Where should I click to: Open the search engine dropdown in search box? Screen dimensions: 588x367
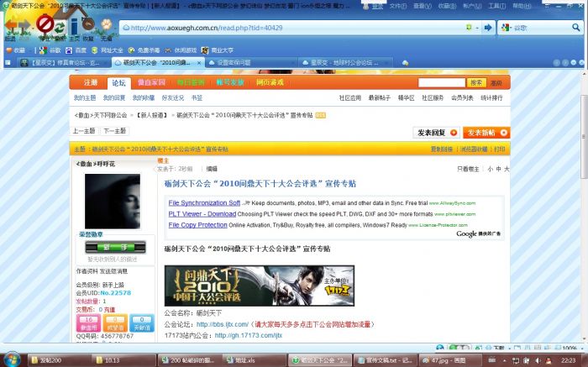pos(508,28)
